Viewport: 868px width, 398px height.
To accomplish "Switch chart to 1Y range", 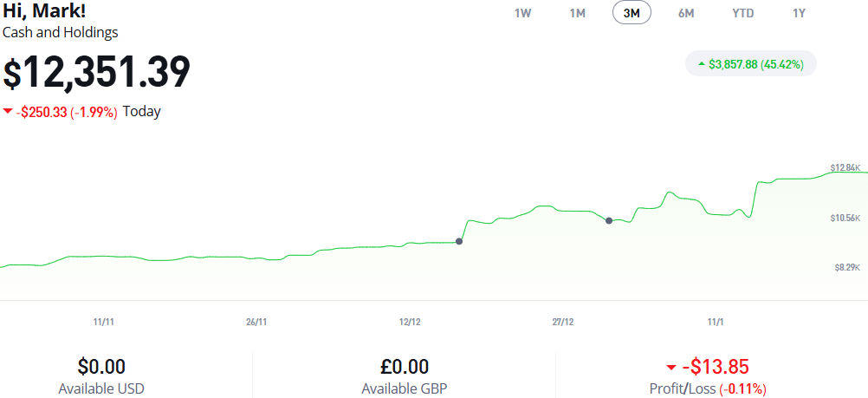I will (x=799, y=13).
